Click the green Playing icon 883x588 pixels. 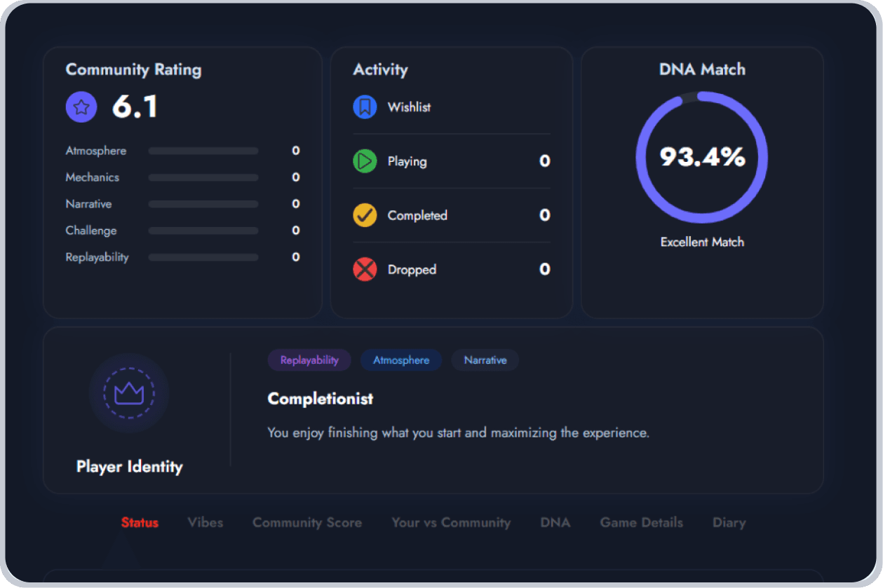tap(365, 161)
